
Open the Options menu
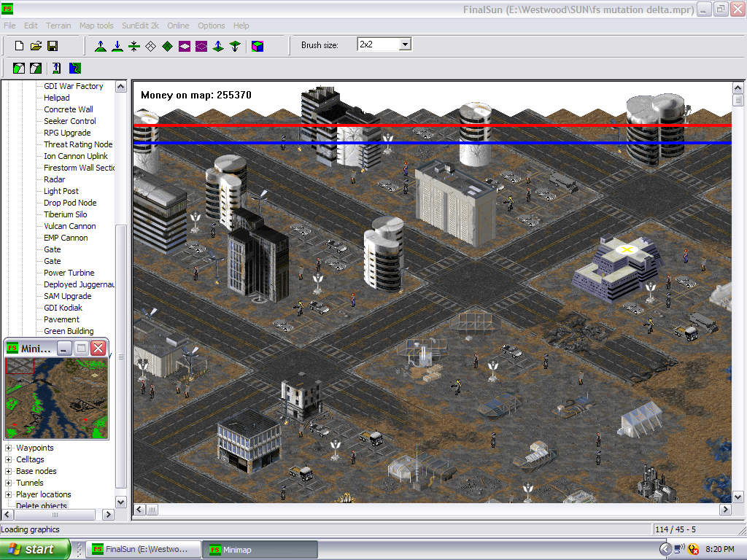[x=211, y=26]
